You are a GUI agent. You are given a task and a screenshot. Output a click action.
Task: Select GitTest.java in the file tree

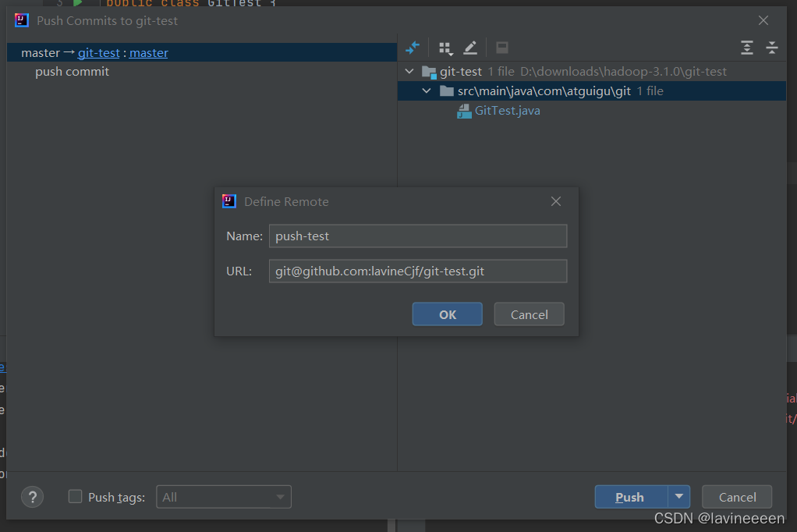tap(507, 111)
